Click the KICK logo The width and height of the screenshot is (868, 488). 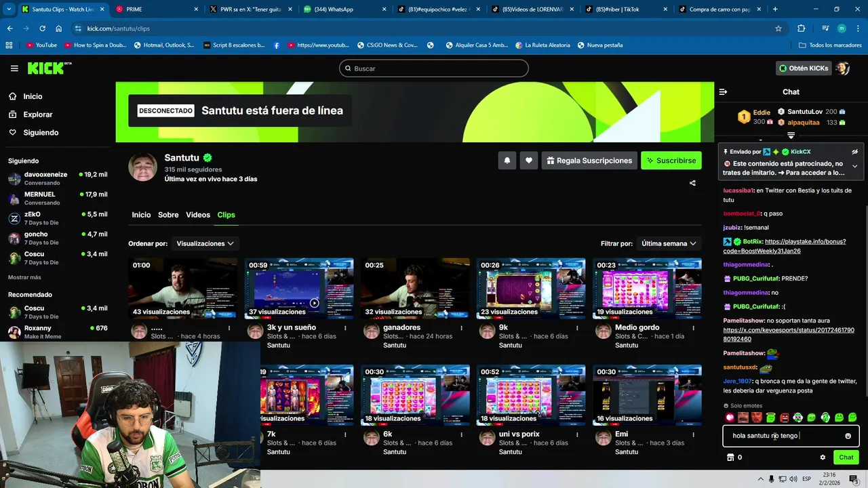tap(49, 68)
